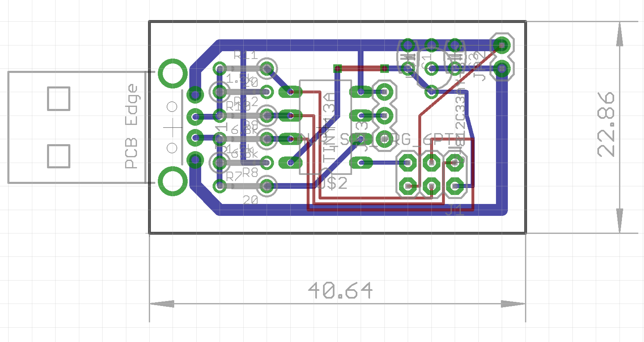
Task: Click the top-right corner octagonal pad
Action: [502, 45]
